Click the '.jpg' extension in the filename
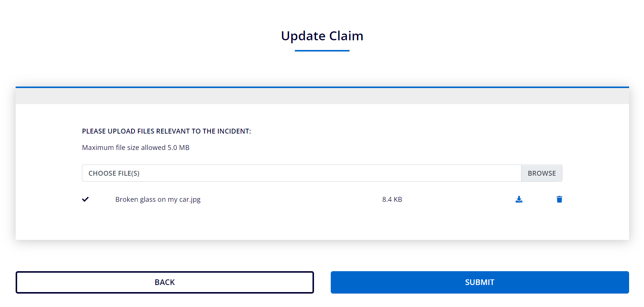The height and width of the screenshot is (307, 644). click(x=195, y=200)
